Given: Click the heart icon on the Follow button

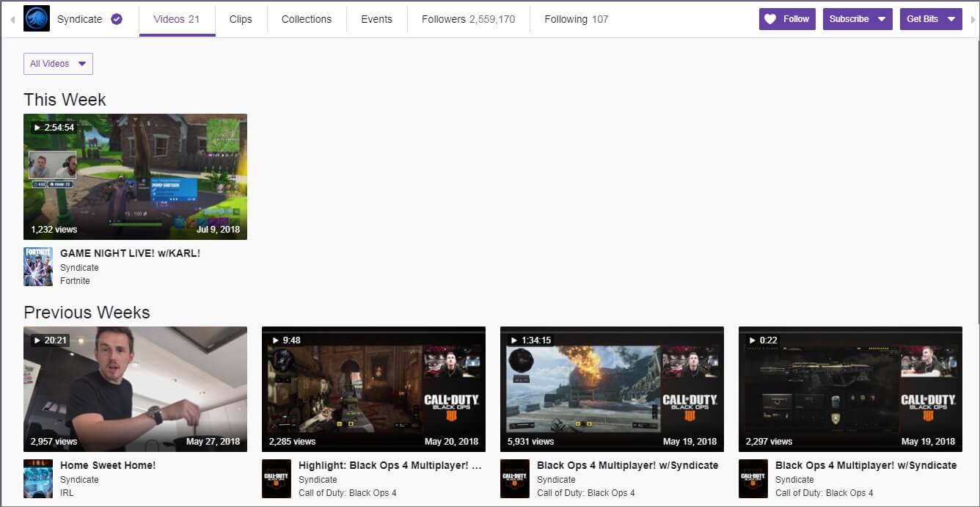Looking at the screenshot, I should click(x=770, y=19).
